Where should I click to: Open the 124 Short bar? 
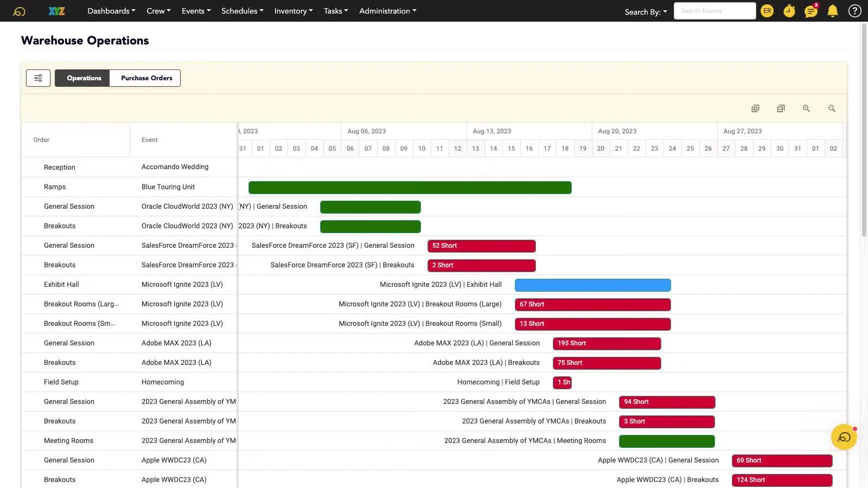(x=782, y=480)
